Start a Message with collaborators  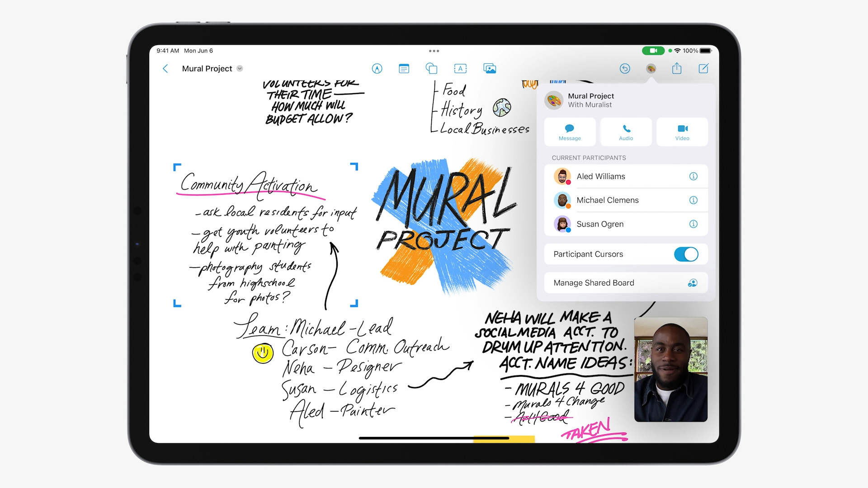pos(570,132)
